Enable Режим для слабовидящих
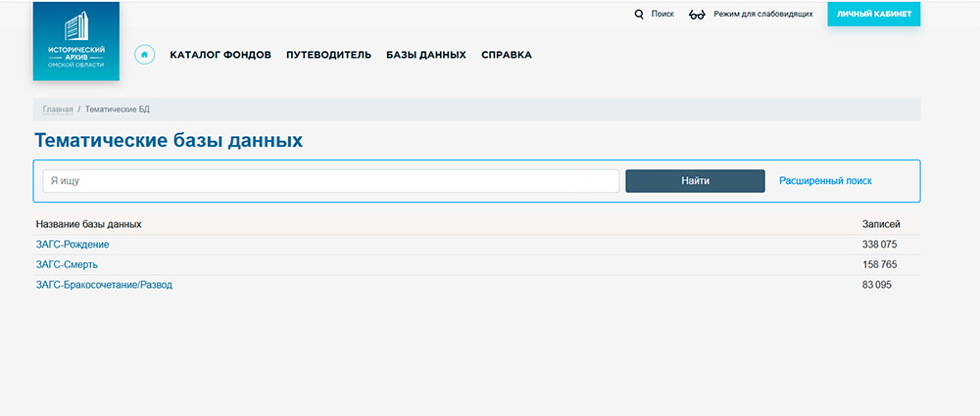Viewport: 980px width, 416px height. click(763, 14)
